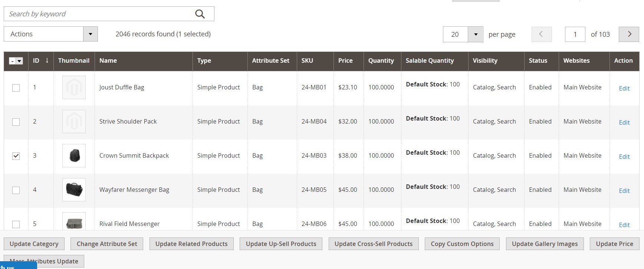Sort by the Name column header
The width and height of the screenshot is (644, 269).
108,60
